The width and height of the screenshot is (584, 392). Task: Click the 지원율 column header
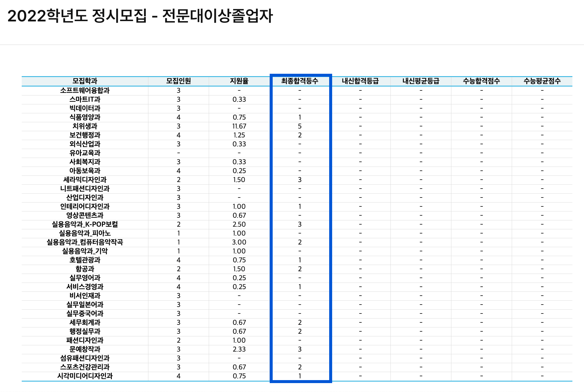[239, 81]
